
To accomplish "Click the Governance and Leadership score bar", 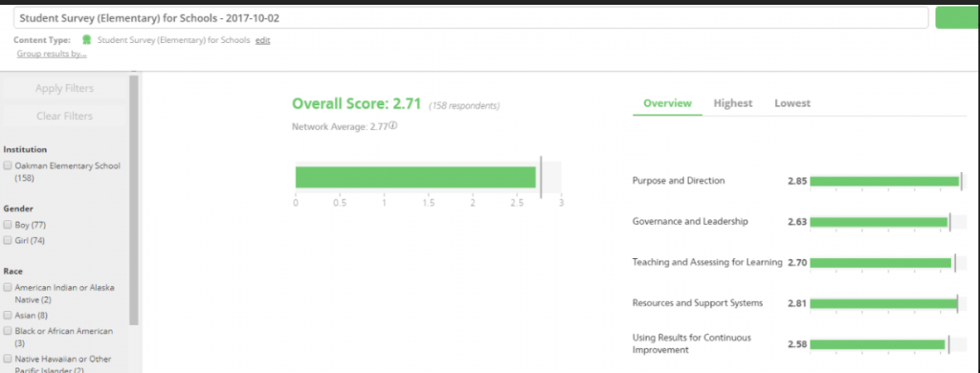I will pos(879,222).
